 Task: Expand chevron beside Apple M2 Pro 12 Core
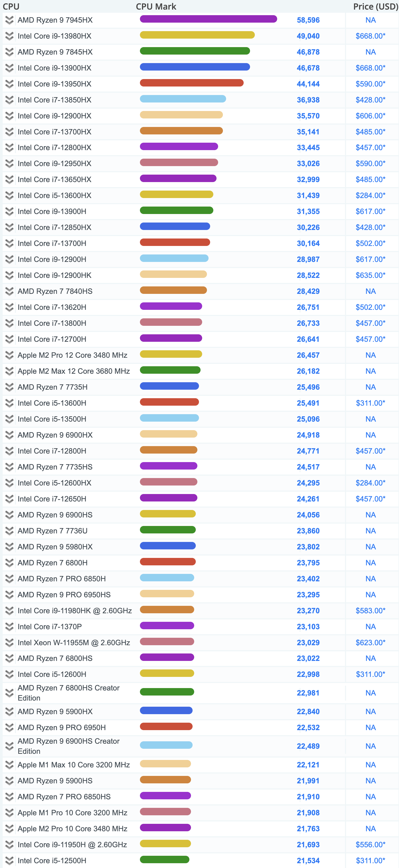(9, 356)
